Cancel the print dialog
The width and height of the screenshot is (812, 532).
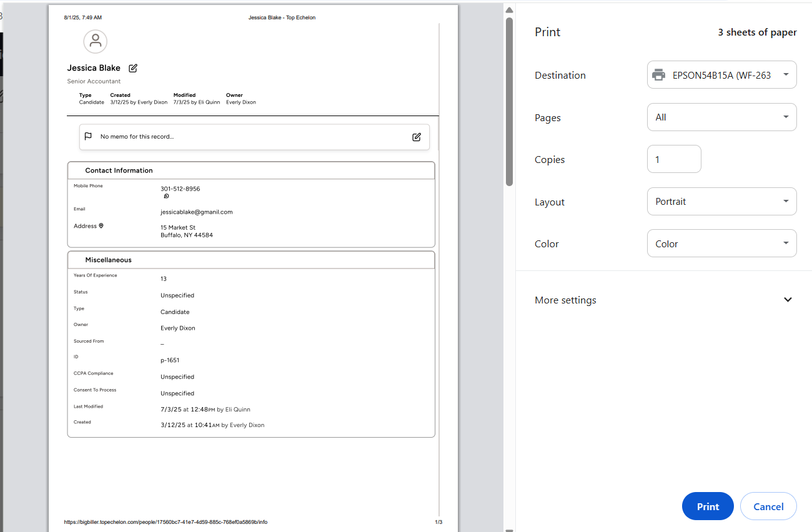768,506
